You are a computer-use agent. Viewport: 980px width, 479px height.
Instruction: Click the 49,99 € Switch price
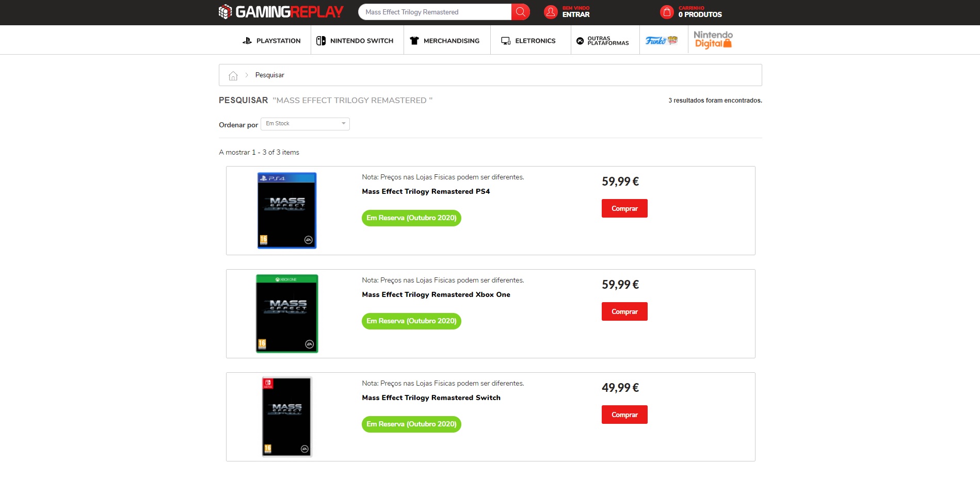point(620,388)
